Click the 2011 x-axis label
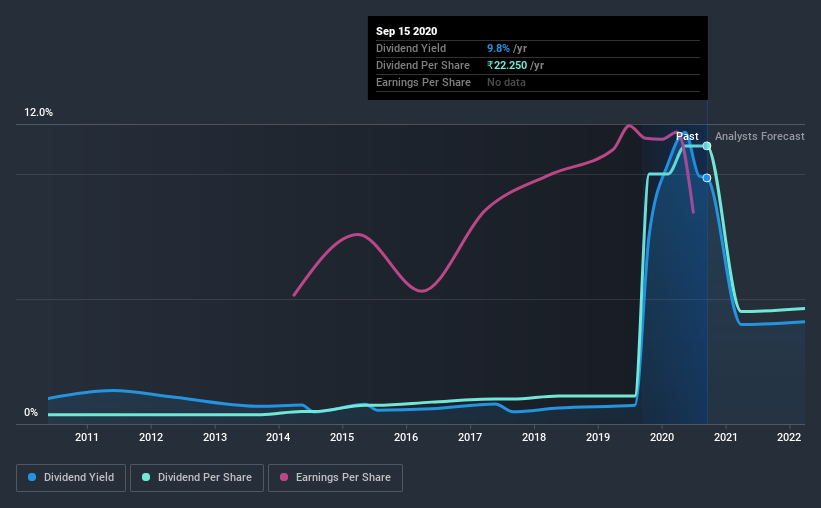 click(x=87, y=437)
